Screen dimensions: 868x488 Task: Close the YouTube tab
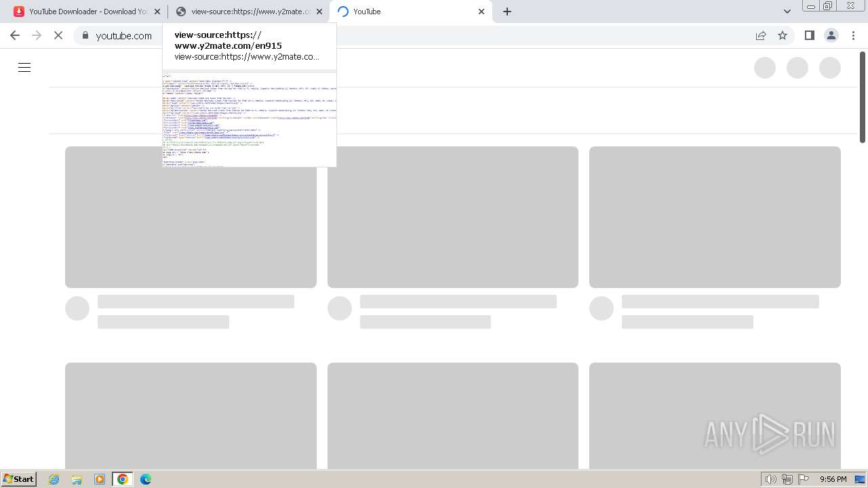coord(481,12)
